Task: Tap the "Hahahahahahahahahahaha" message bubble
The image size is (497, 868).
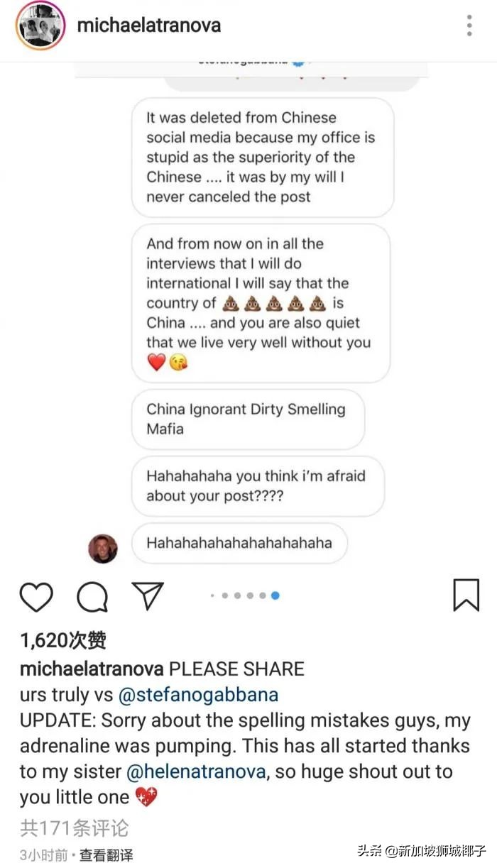Action: 239,543
